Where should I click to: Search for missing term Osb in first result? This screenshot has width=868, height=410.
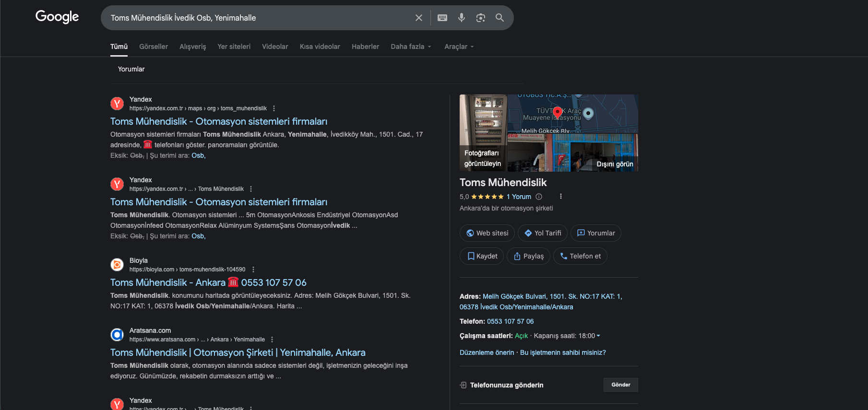point(199,155)
